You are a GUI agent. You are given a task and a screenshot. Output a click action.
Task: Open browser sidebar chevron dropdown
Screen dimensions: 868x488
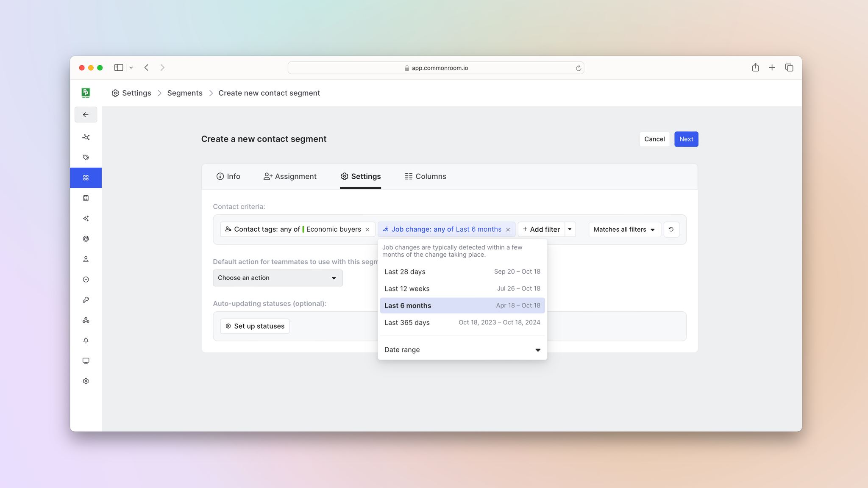click(131, 68)
